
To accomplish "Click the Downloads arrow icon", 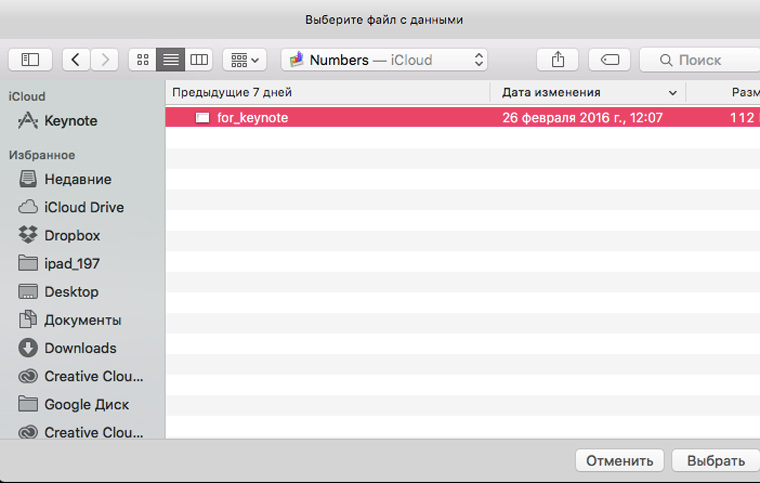I will (x=28, y=348).
